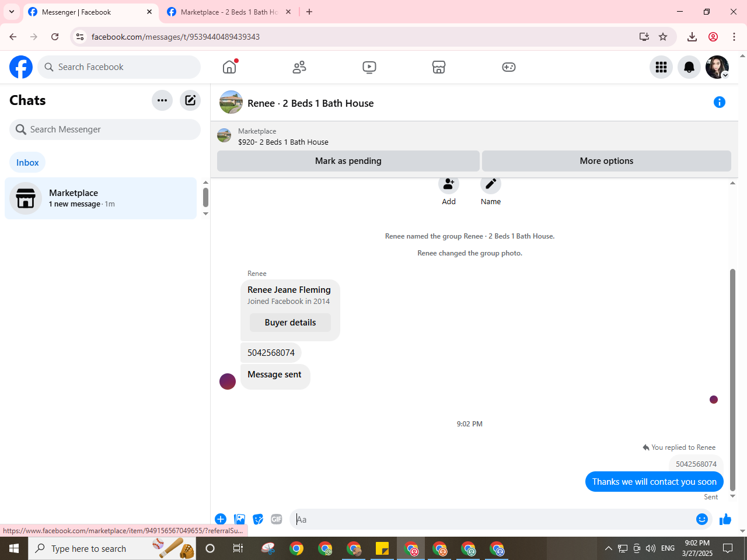Image resolution: width=747 pixels, height=560 pixels.
Task: Open a new browser tab
Action: (309, 12)
